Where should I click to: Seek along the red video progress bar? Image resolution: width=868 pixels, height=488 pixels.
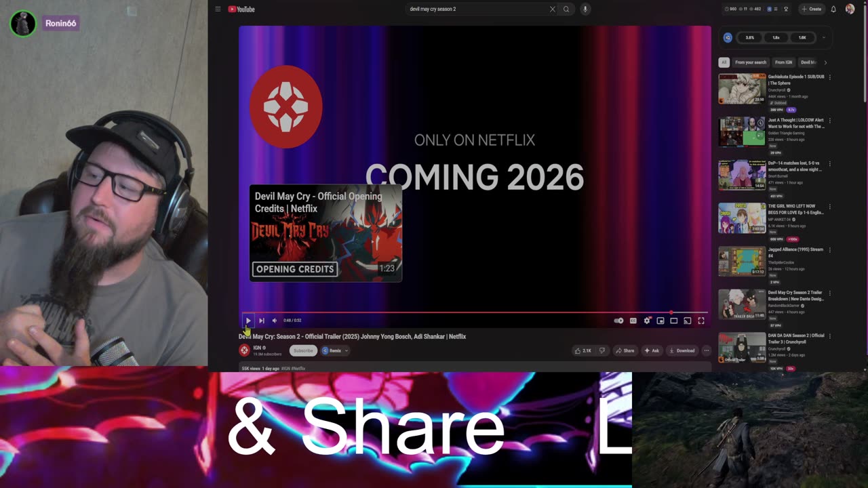click(x=475, y=313)
